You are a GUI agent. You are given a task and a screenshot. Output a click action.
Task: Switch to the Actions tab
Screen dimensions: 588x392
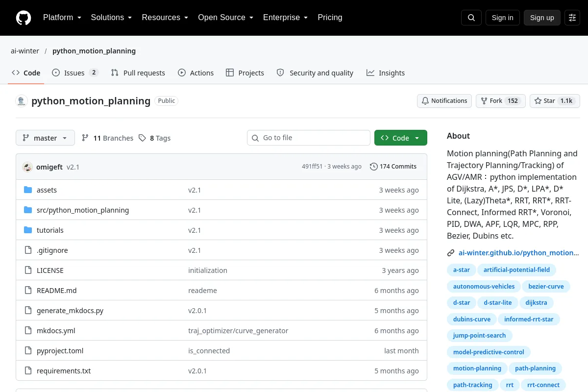(196, 73)
